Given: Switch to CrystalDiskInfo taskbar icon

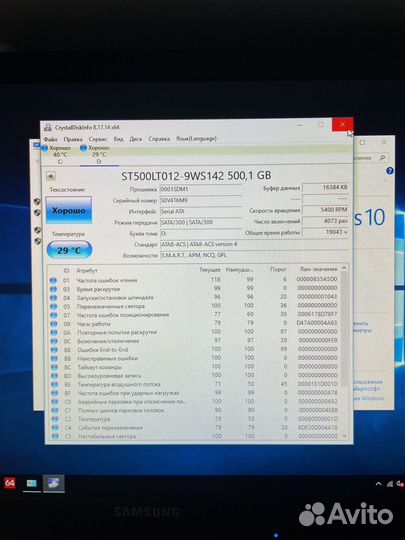Looking at the screenshot, I should coord(53,484).
